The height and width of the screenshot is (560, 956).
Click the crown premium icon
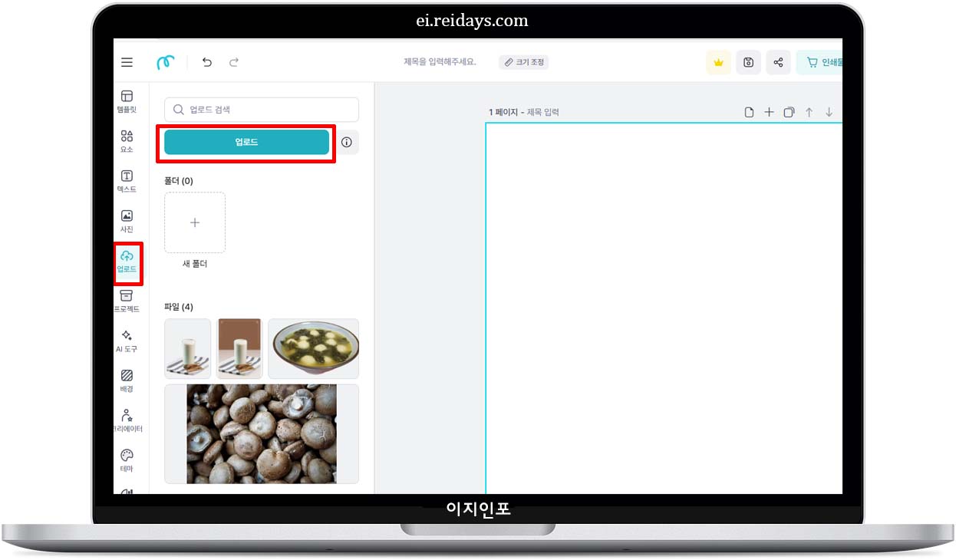(x=718, y=62)
